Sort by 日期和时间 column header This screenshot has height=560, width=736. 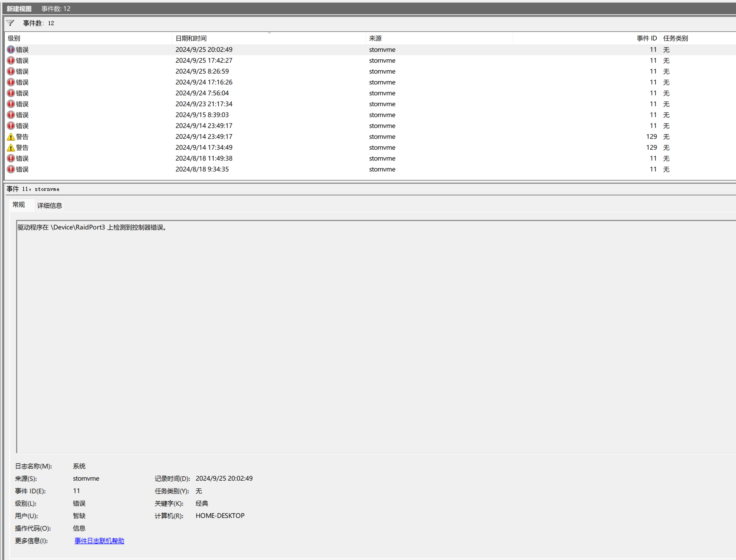(191, 38)
